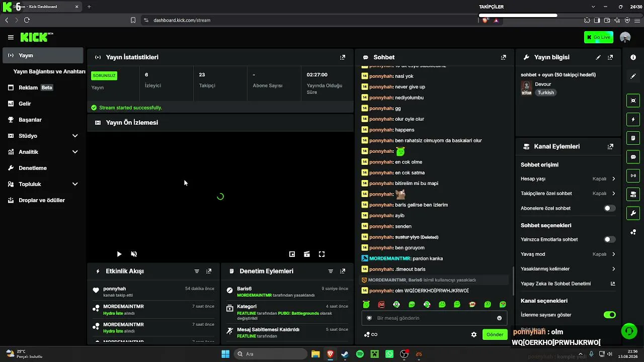Click the Turkish language tag
Image resolution: width=644 pixels, height=362 pixels.
click(545, 93)
